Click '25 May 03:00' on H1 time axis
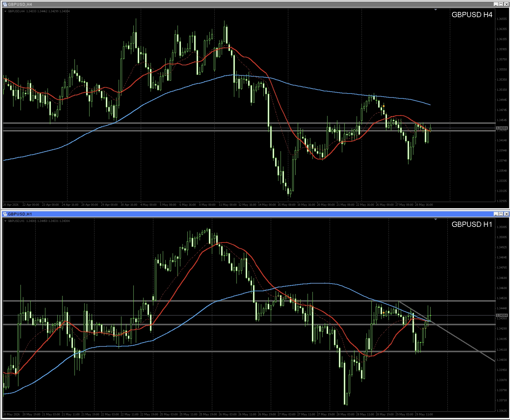510x420 pixels. (169, 414)
